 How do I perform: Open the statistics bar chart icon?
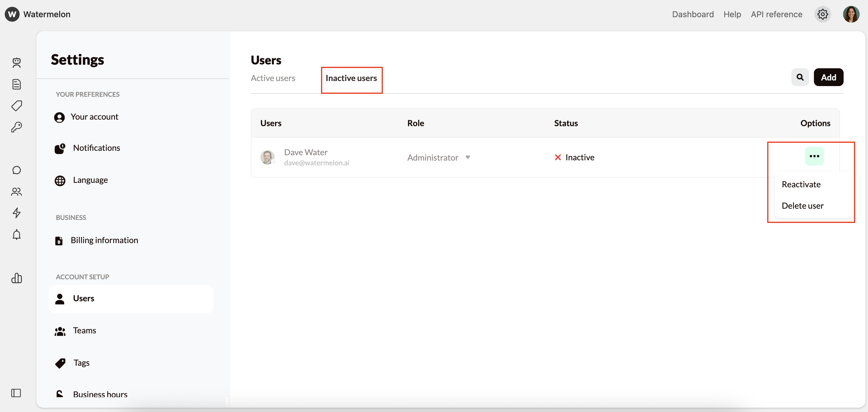click(x=17, y=278)
